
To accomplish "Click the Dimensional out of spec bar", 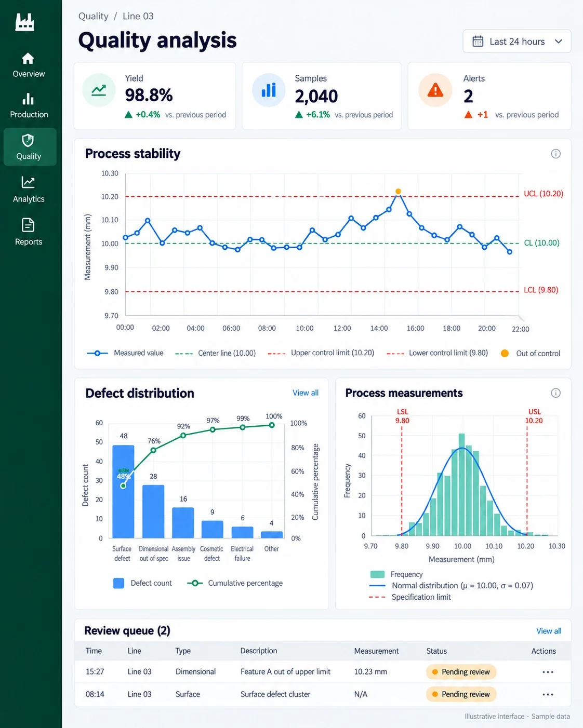I will point(153,511).
